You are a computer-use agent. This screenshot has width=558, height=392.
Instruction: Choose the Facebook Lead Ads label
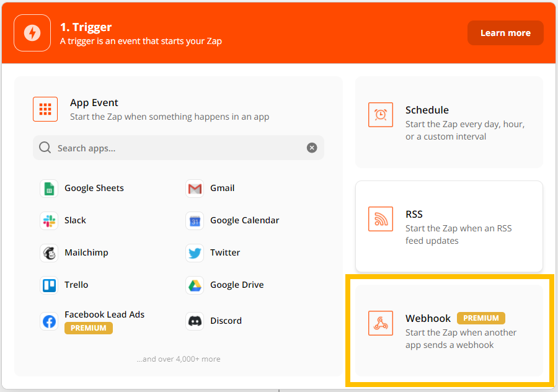104,314
